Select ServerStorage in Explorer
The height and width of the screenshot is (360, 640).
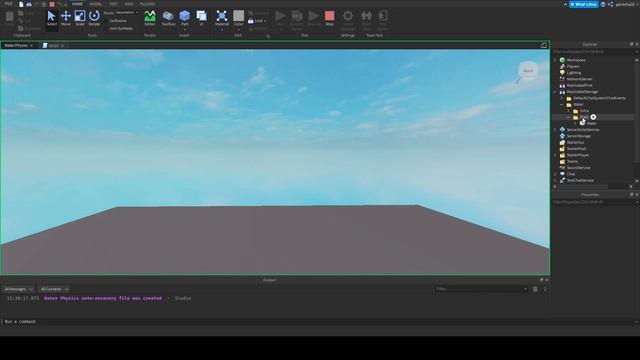[x=579, y=136]
